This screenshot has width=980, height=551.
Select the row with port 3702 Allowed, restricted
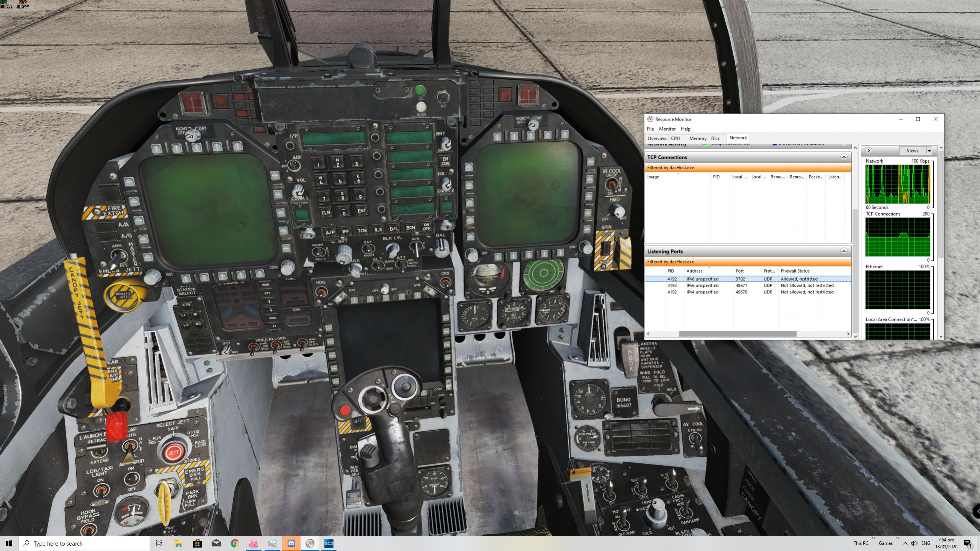tap(748, 279)
